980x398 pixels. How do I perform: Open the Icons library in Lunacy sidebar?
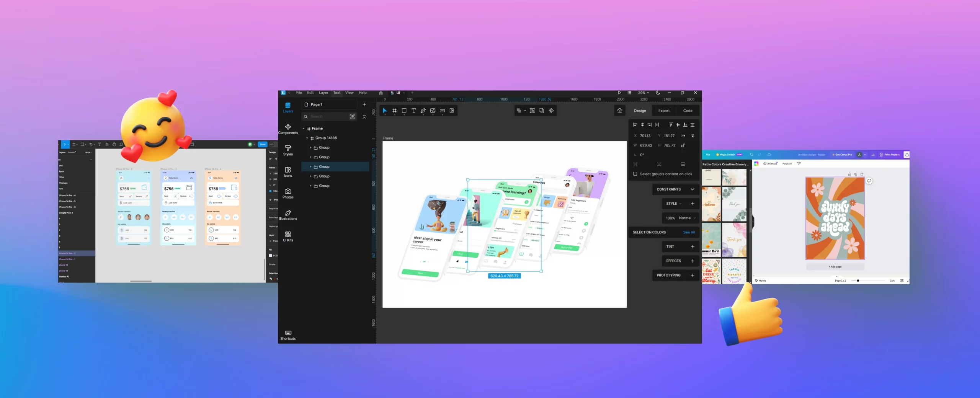[288, 172]
